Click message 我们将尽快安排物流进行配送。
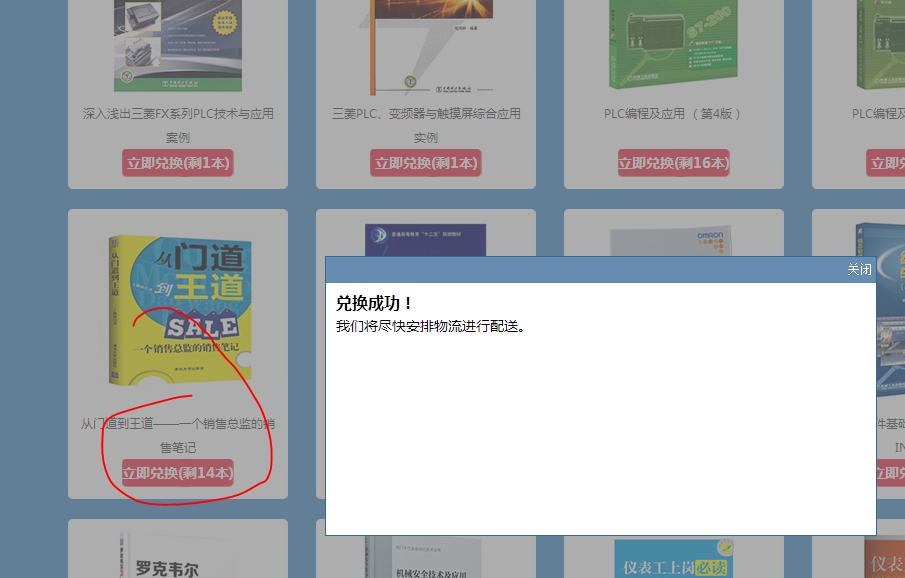 430,326
